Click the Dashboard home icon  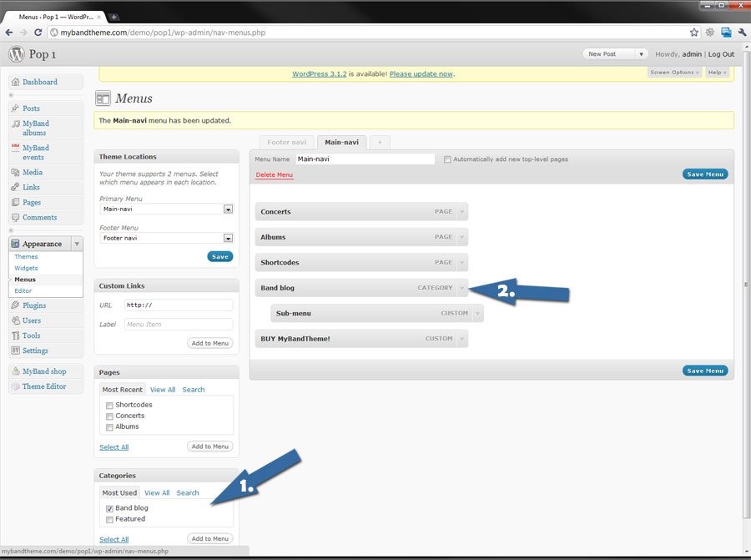15,82
